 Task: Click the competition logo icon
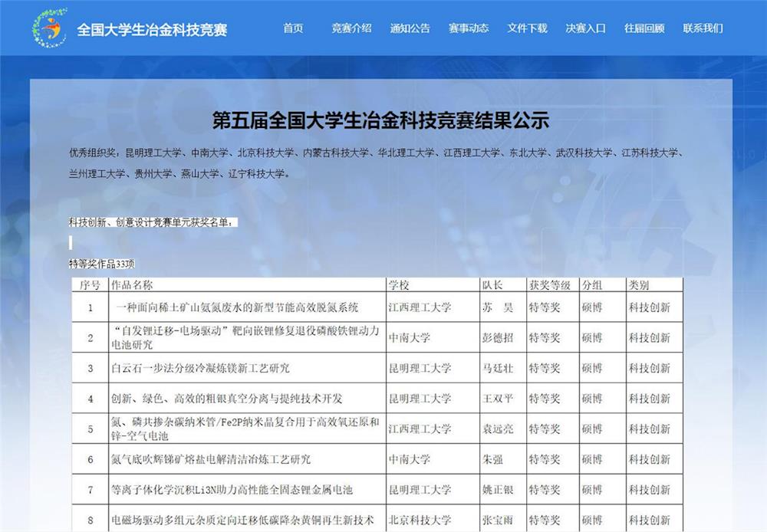coord(49,28)
